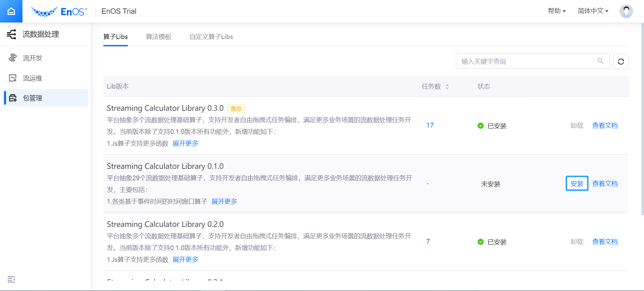Click the keyword search input field
The height and width of the screenshot is (291, 644).
527,61
